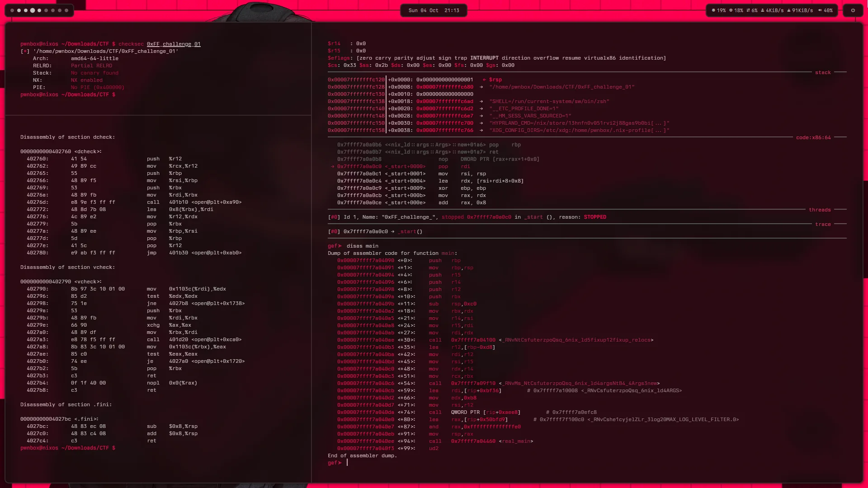Click the 'stack' section label in gef
Image resolution: width=868 pixels, height=488 pixels.
[x=823, y=72]
